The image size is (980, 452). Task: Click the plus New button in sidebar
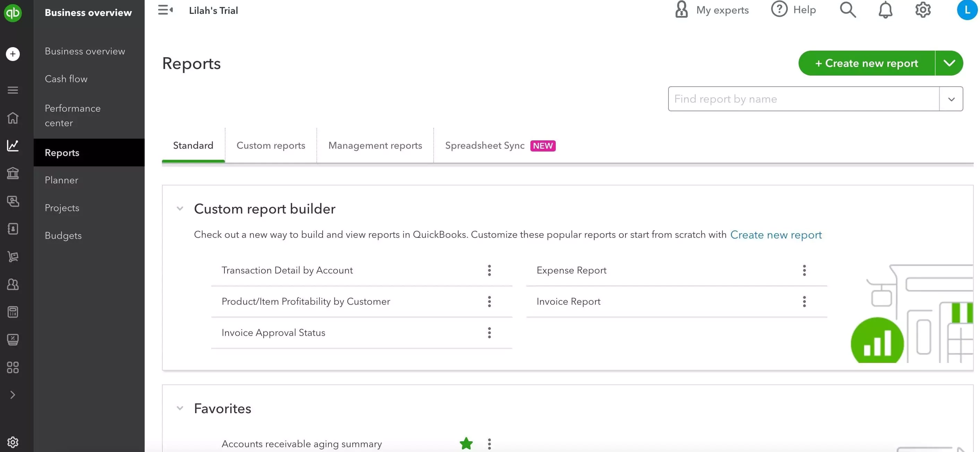pyautogui.click(x=12, y=54)
